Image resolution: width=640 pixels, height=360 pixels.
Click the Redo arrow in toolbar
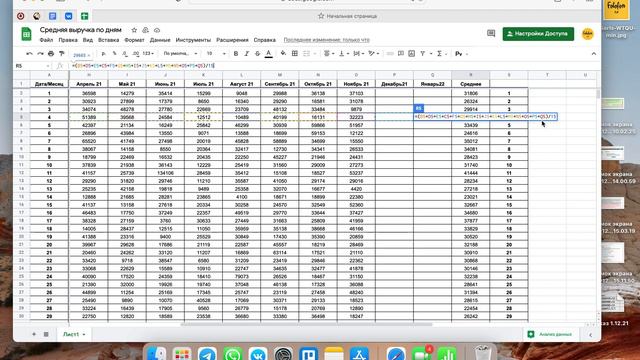coord(40,53)
